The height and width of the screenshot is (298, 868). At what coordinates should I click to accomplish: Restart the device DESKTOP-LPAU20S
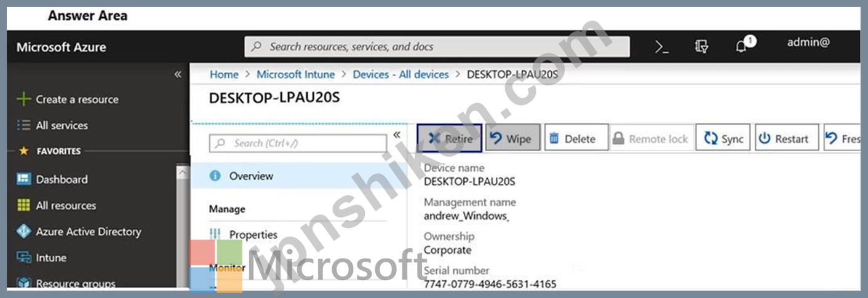pos(786,138)
